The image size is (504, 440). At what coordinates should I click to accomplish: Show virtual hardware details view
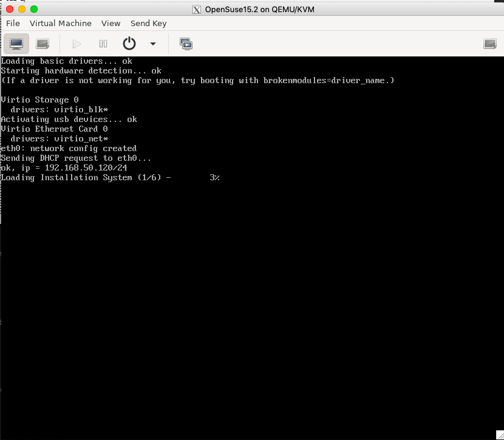[x=43, y=44]
